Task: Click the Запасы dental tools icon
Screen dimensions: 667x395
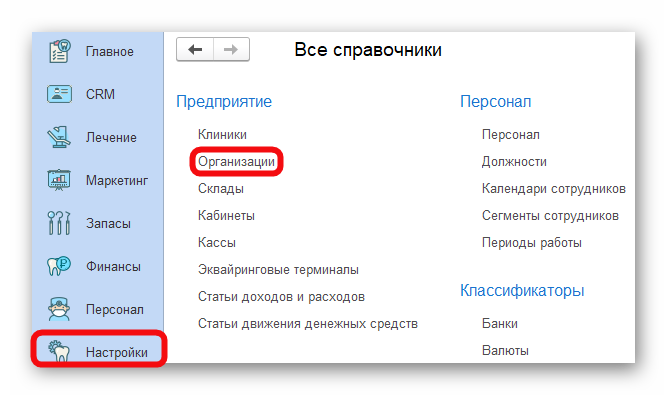Action: [x=59, y=223]
